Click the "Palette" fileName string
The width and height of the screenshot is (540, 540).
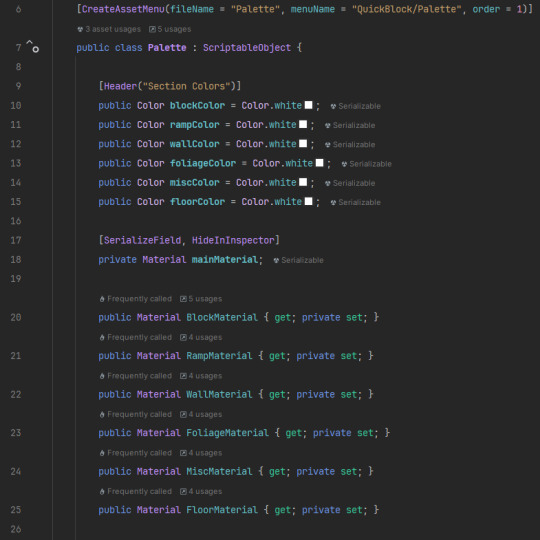(x=255, y=9)
